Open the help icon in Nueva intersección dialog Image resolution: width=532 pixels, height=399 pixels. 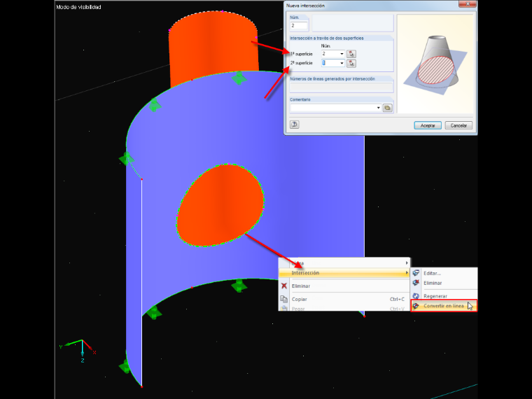coord(294,125)
